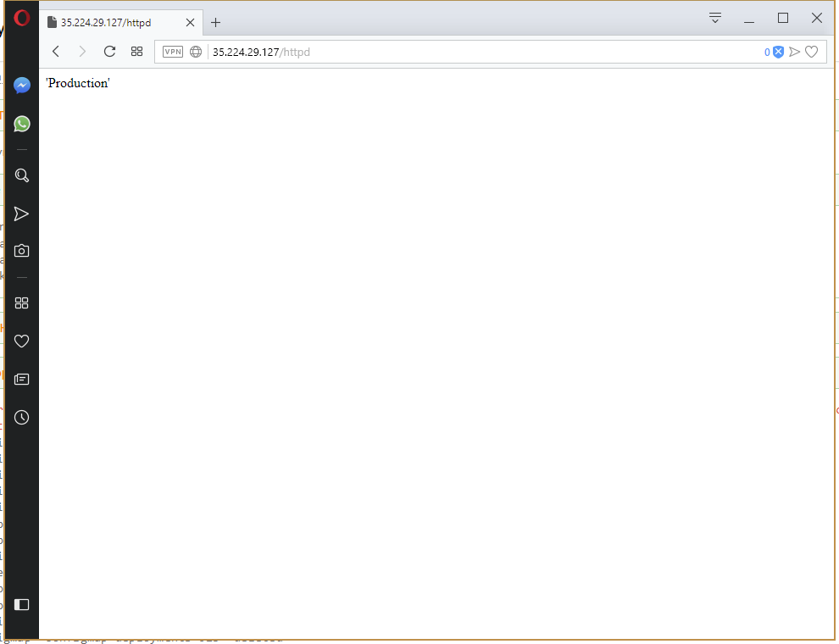Open a new tab with plus button

coord(216,23)
